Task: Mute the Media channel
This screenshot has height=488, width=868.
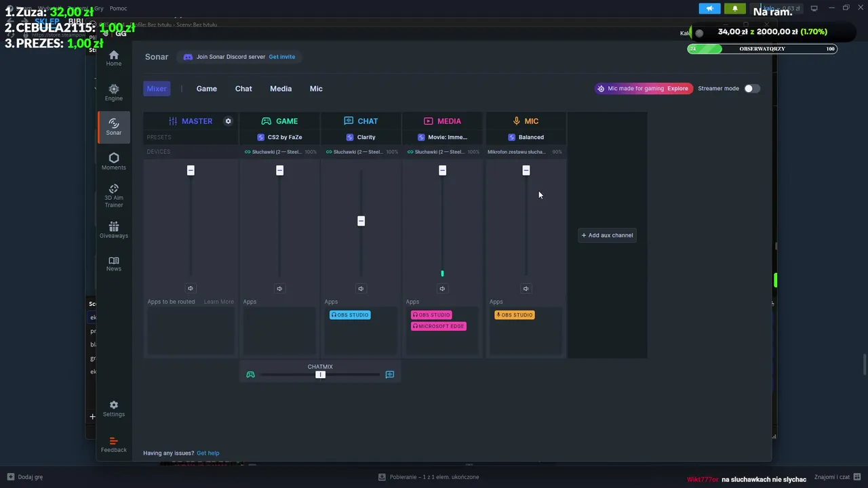Action: click(442, 289)
